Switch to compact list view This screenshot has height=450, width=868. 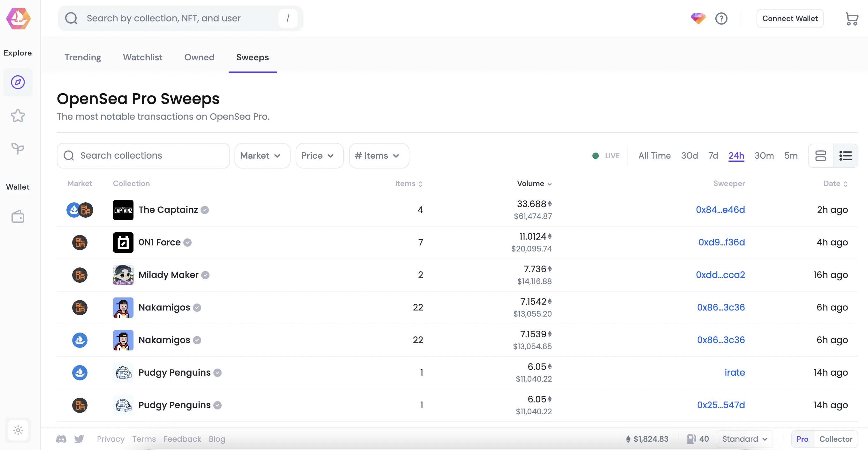pyautogui.click(x=845, y=156)
